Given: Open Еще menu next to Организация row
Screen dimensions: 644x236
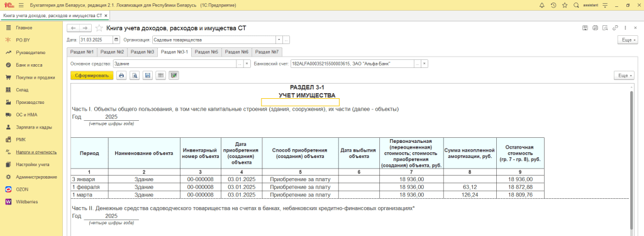Looking at the screenshot, I should click(x=628, y=40).
